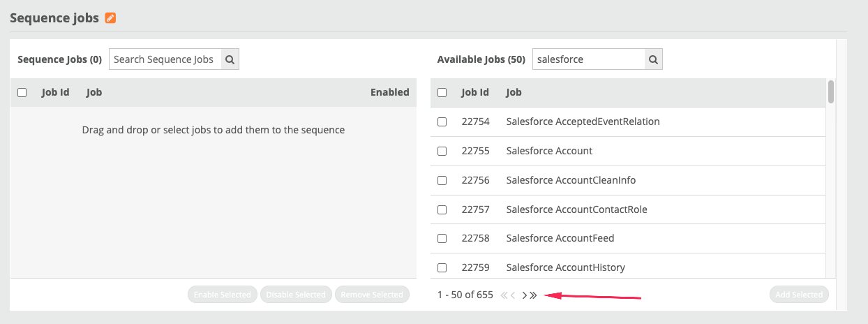868x324 pixels.
Task: Select the Salesforce AcceptedEventRelation job name
Action: pos(583,121)
